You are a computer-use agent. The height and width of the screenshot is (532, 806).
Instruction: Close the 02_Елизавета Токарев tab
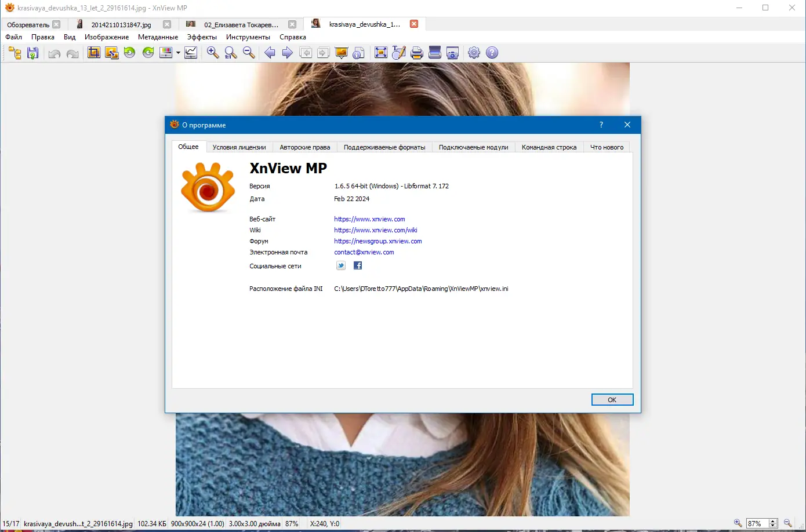(292, 24)
